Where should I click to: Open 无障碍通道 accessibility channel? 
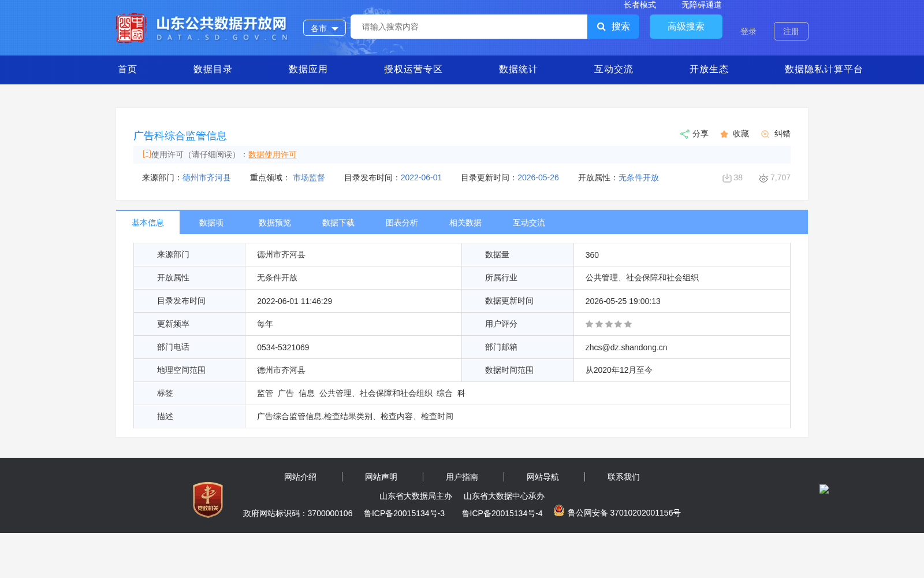click(x=702, y=5)
